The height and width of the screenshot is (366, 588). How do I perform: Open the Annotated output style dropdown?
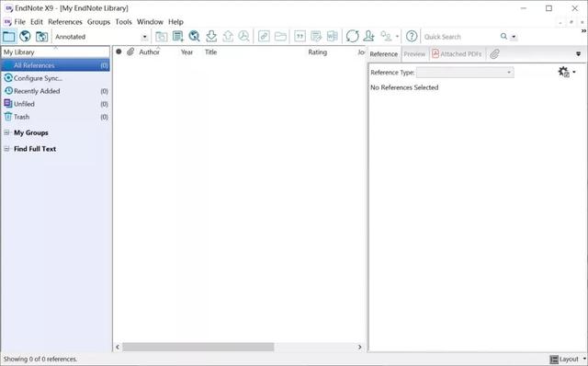click(x=144, y=37)
